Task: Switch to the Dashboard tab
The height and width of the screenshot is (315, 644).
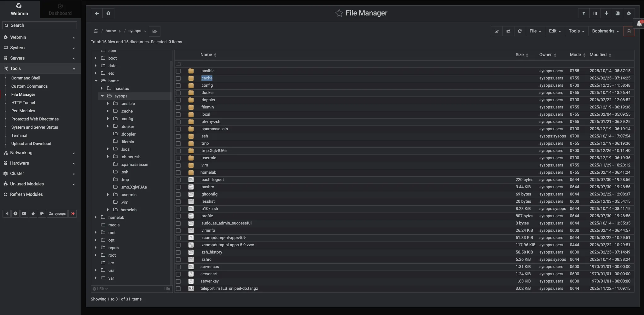Action: click(x=60, y=9)
